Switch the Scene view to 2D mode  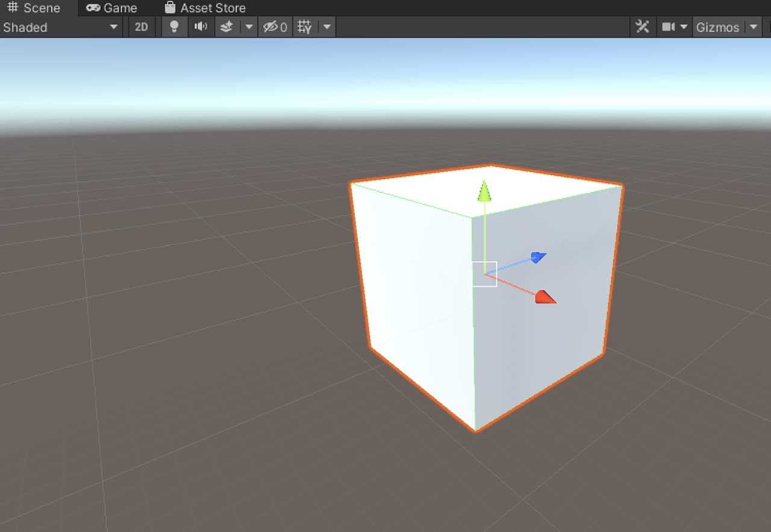point(141,27)
